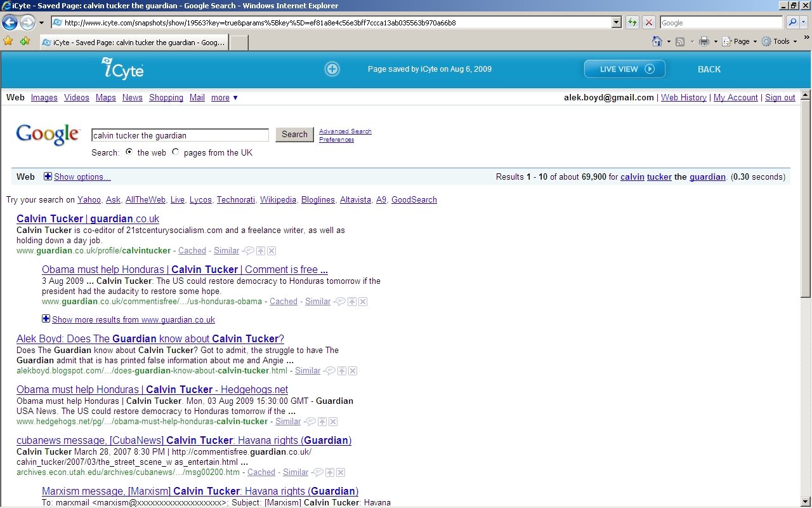This screenshot has height=508, width=812.
Task: Click the Home page icon
Action: point(658,41)
